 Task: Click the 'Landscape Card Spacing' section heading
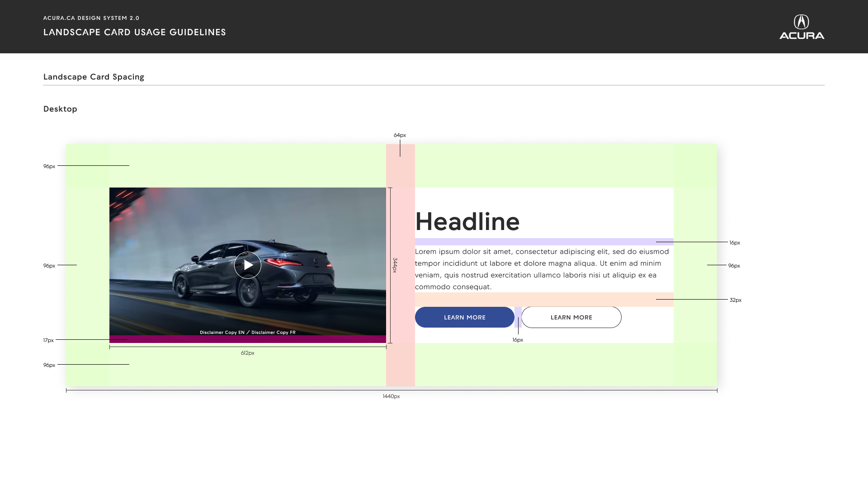[94, 77]
